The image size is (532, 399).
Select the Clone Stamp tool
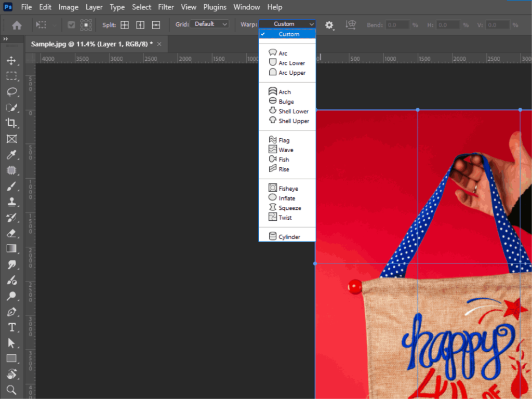[x=11, y=202]
